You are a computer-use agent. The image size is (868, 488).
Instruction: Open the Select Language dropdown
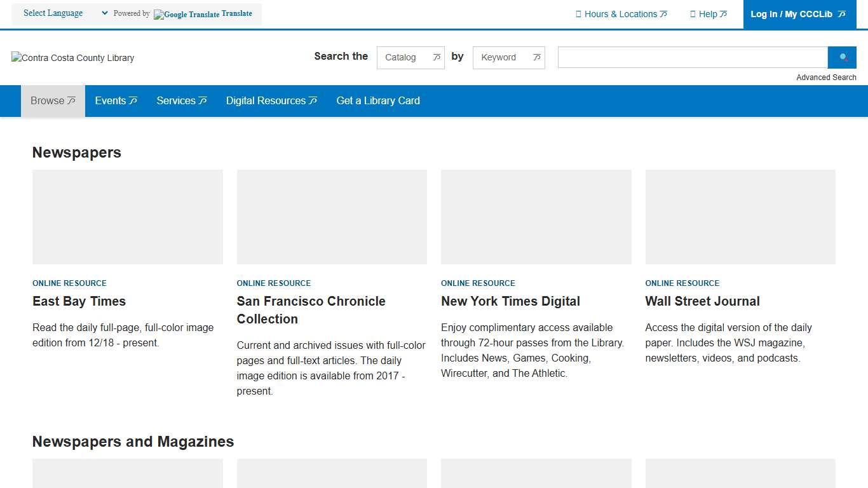point(65,13)
